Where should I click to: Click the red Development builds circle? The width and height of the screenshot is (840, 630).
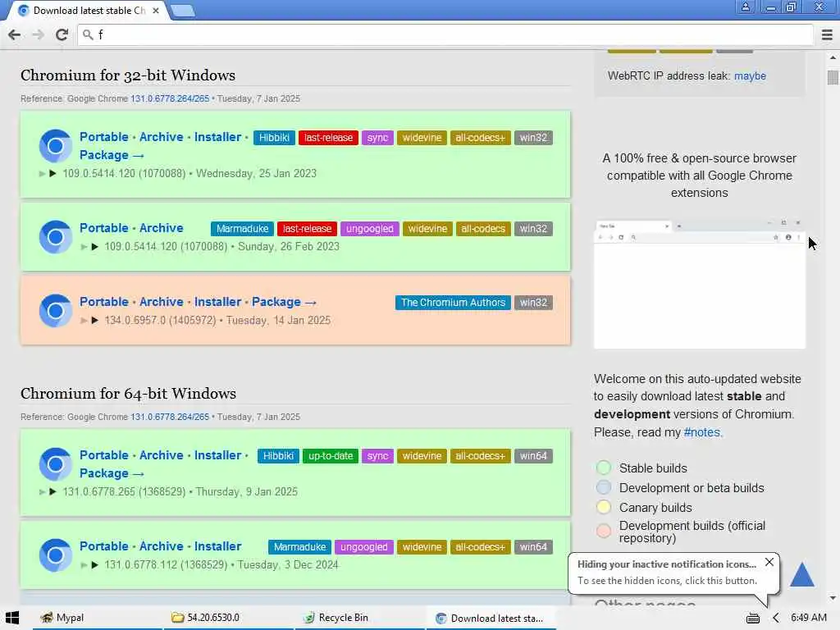[604, 532]
